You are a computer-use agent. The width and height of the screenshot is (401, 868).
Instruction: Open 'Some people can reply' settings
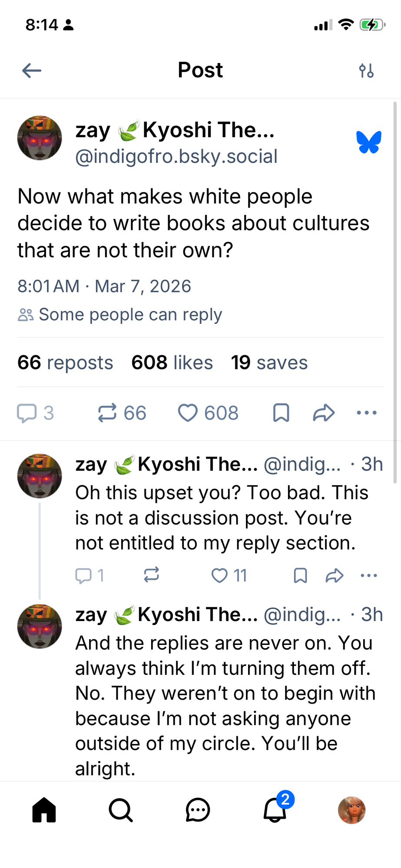[120, 315]
